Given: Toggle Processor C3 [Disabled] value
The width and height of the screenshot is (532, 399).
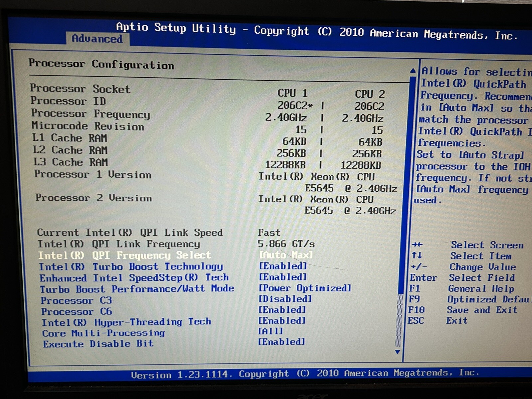Looking at the screenshot, I should [285, 299].
